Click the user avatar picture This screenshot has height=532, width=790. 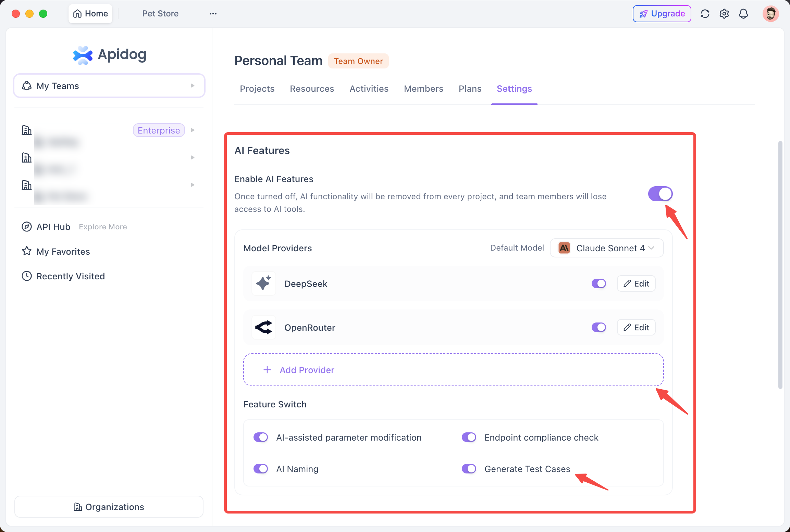point(770,14)
